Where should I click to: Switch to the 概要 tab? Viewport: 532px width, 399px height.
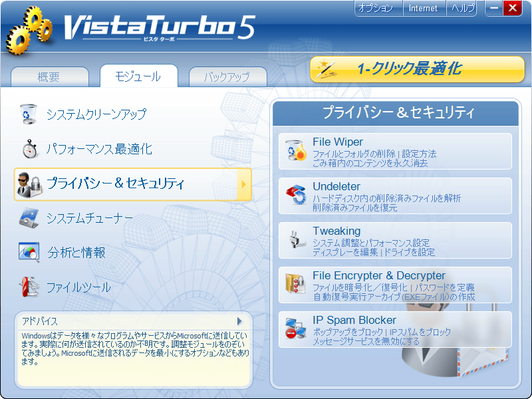click(50, 76)
